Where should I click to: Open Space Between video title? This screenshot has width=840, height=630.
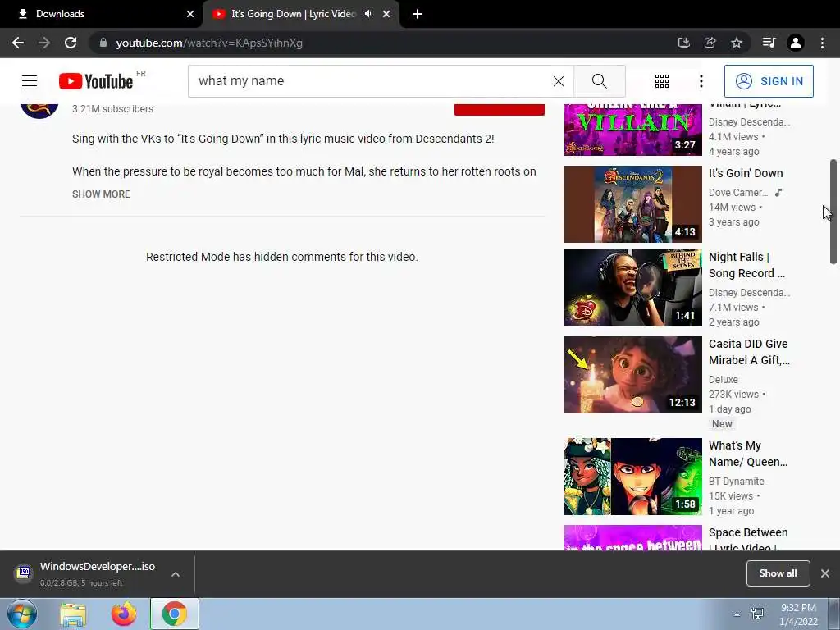(x=748, y=540)
